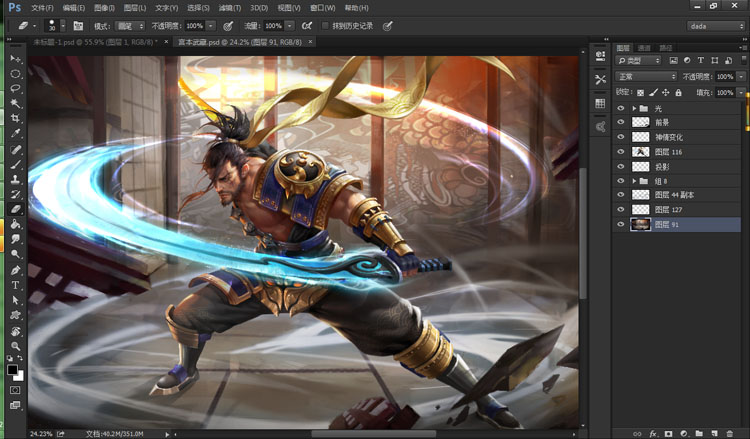The width and height of the screenshot is (750, 439).
Task: Switch to the 通道 panel tab
Action: coord(644,48)
